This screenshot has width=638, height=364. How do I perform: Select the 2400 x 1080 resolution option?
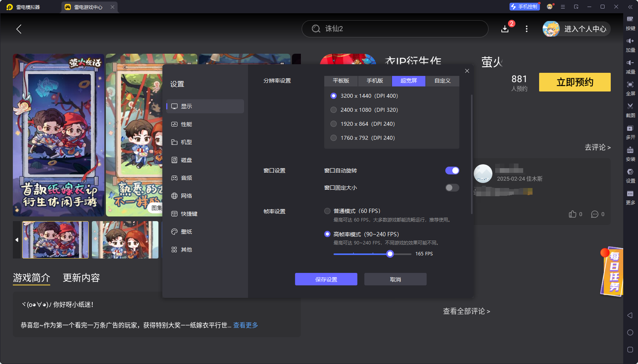pyautogui.click(x=334, y=109)
